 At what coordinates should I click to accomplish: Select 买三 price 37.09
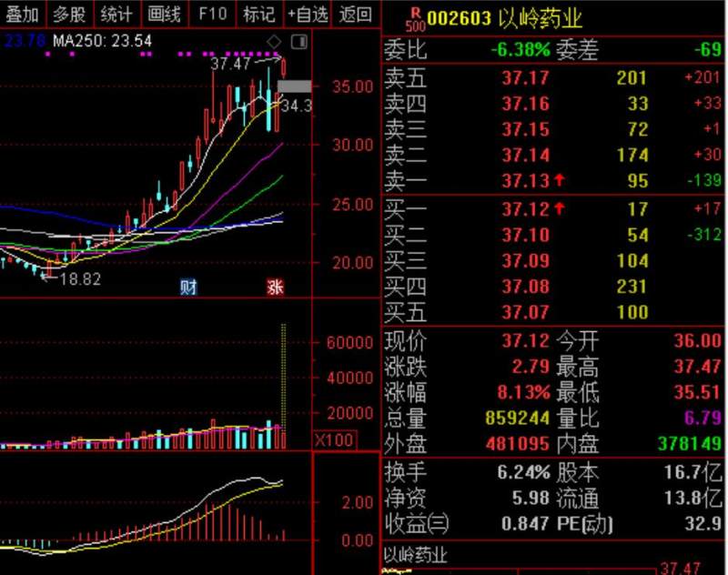pos(526,261)
